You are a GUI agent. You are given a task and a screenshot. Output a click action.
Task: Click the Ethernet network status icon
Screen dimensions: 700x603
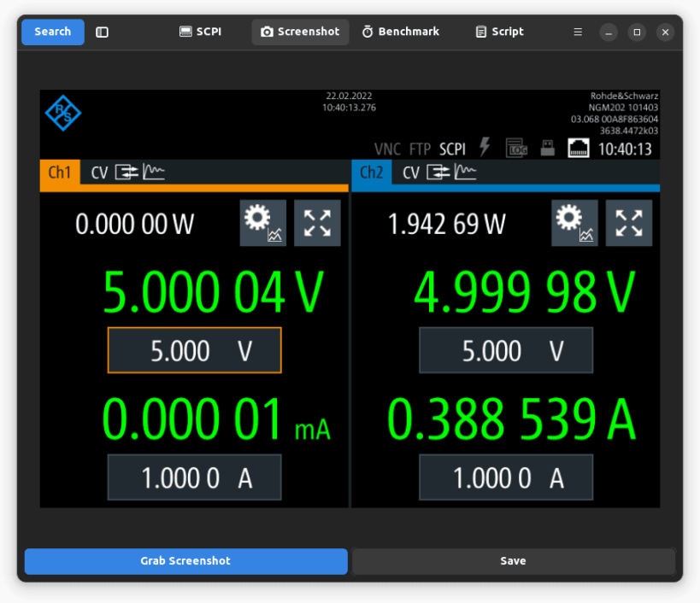[x=578, y=148]
